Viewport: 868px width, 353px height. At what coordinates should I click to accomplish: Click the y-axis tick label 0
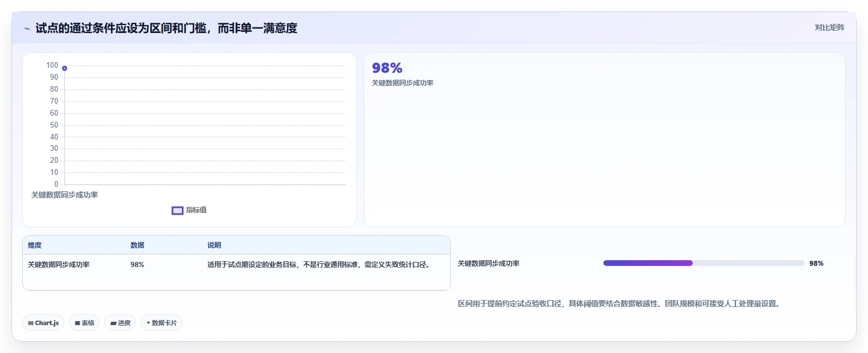coord(56,184)
